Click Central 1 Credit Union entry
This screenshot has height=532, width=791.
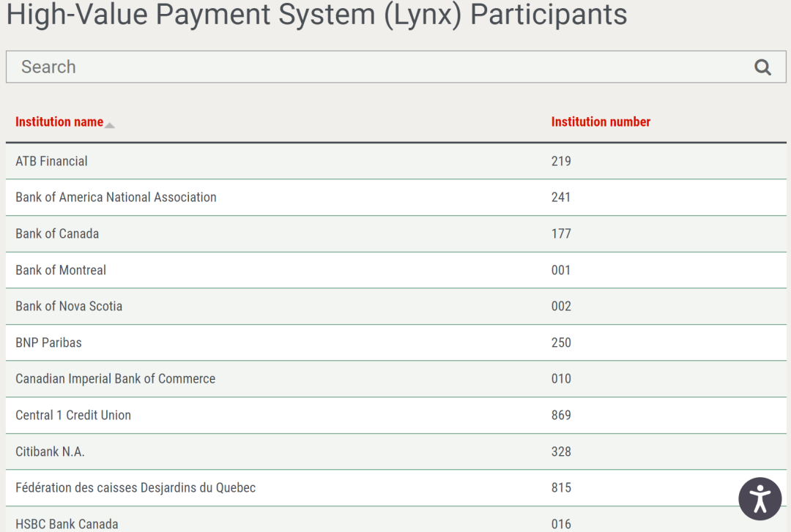73,415
